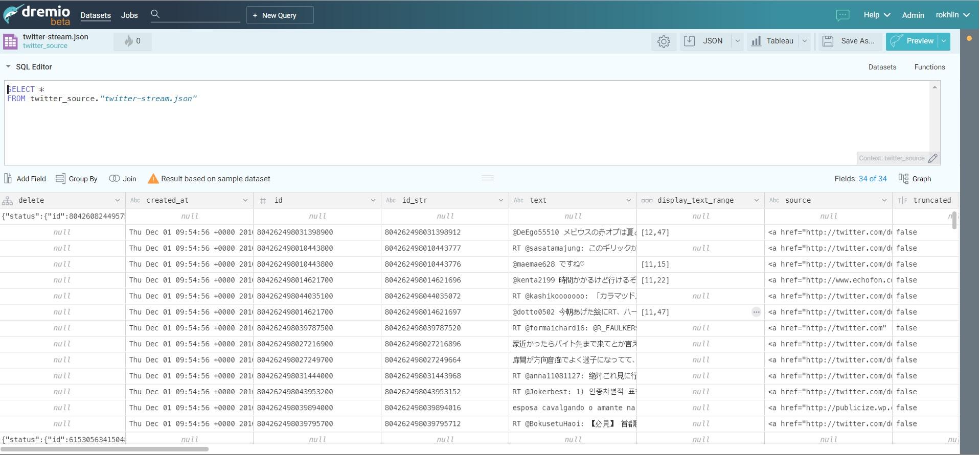The image size is (980, 455).
Task: Click the twitter-stream.json dataset icon
Action: (10, 41)
